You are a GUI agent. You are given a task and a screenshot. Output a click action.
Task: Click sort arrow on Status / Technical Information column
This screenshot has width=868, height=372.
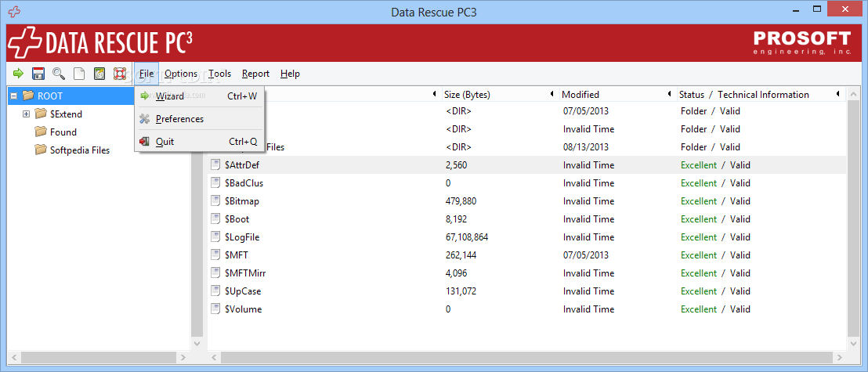pyautogui.click(x=838, y=94)
